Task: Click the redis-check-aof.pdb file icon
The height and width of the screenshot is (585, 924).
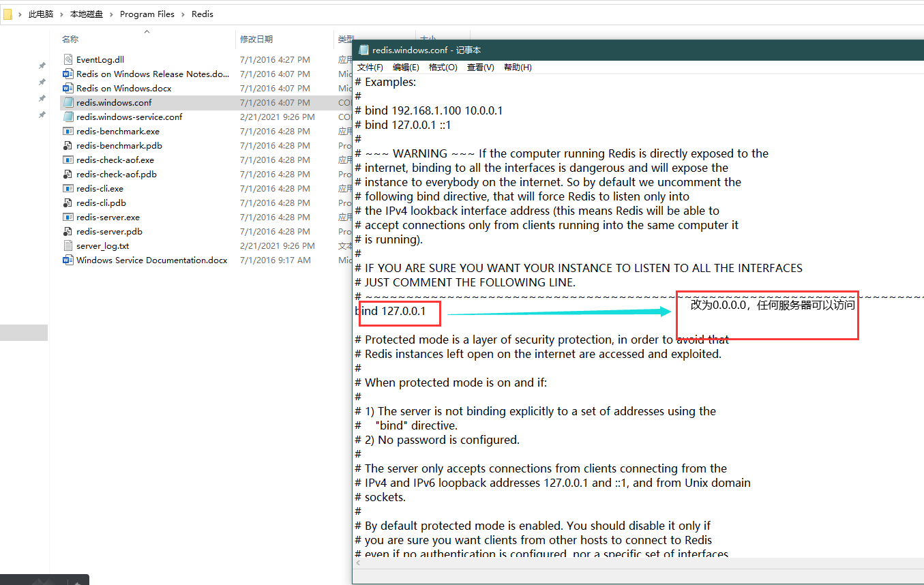Action: (68, 174)
